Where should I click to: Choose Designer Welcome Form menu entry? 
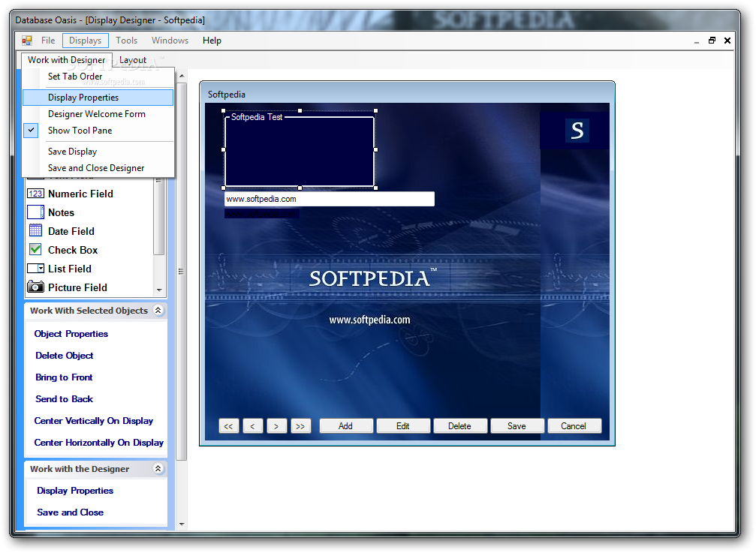(x=98, y=114)
